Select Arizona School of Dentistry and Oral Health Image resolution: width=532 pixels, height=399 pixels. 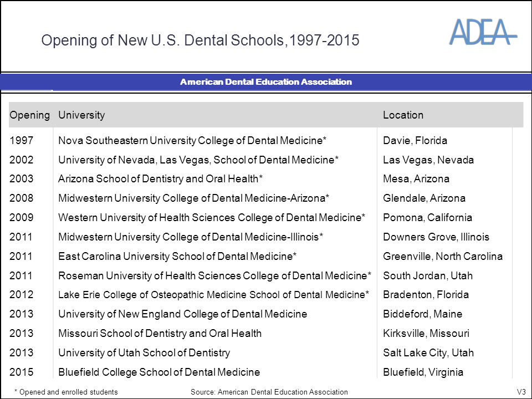(x=160, y=179)
